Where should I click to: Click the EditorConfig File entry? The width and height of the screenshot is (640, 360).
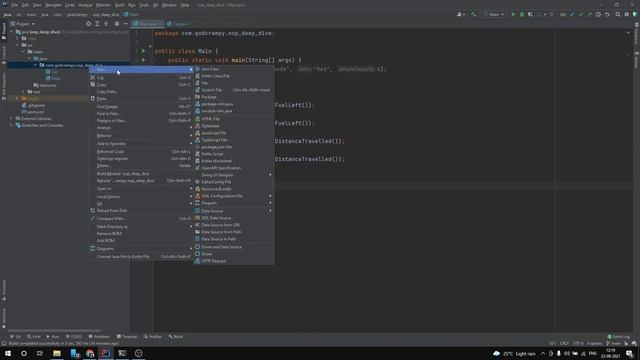[233, 182]
